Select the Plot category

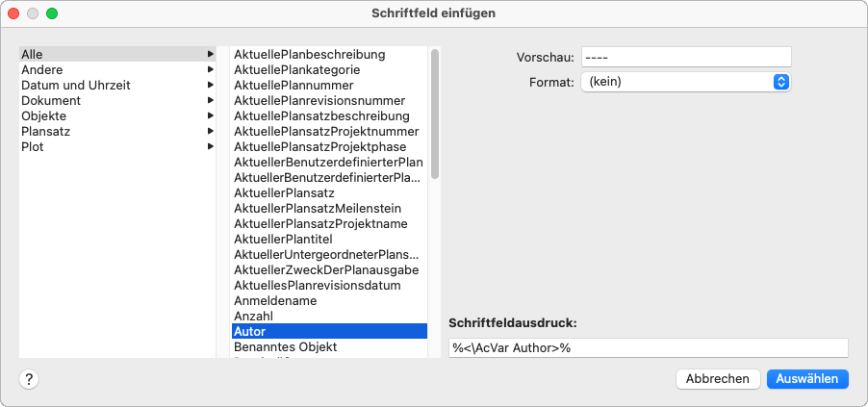[x=32, y=147]
